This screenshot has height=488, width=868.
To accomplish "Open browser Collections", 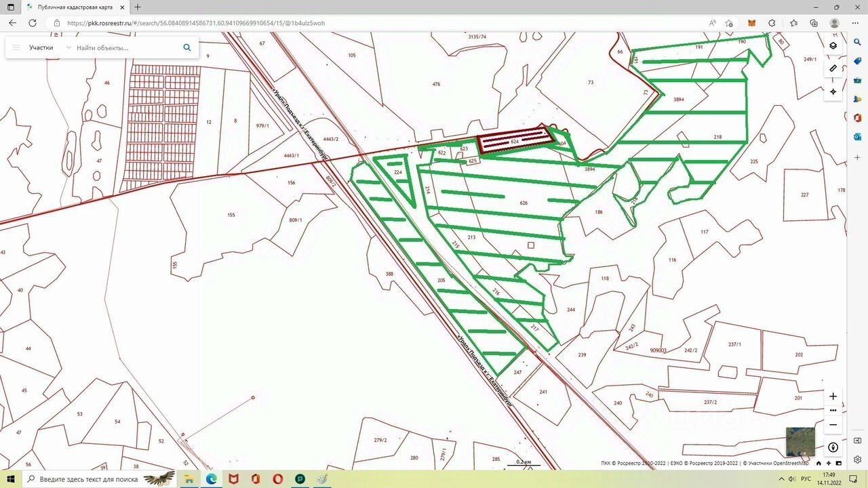I will coord(814,23).
